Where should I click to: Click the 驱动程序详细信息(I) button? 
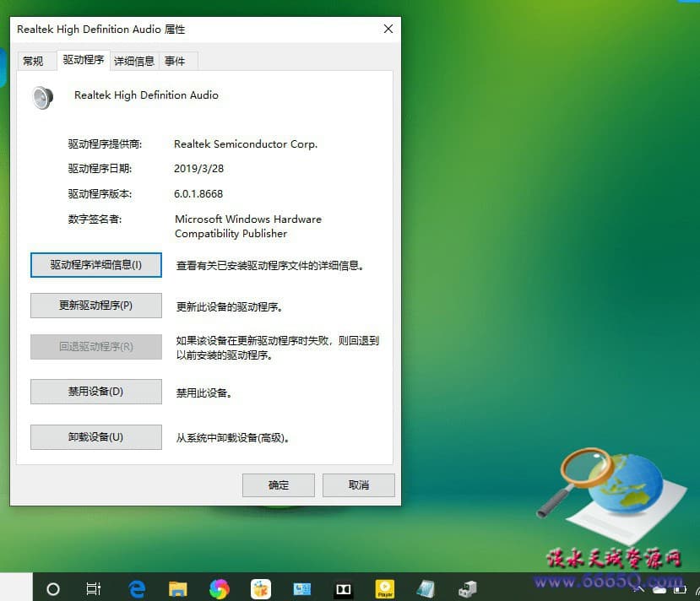(x=96, y=265)
